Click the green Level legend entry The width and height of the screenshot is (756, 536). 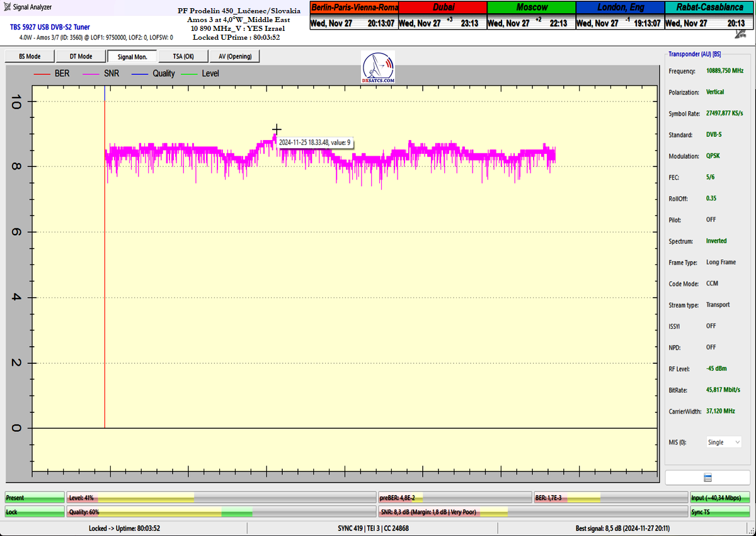coord(202,74)
